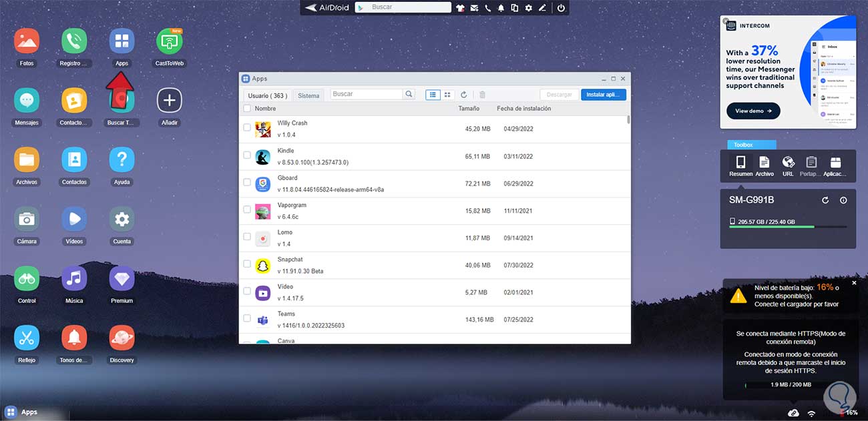Dismiss the low battery notification
The width and height of the screenshot is (868, 421).
(x=854, y=283)
